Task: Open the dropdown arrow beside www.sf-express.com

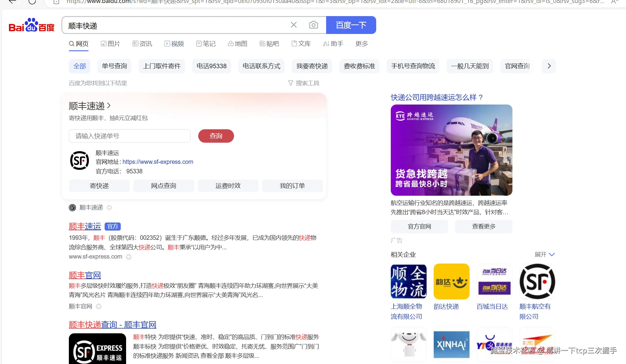Action: (x=129, y=257)
